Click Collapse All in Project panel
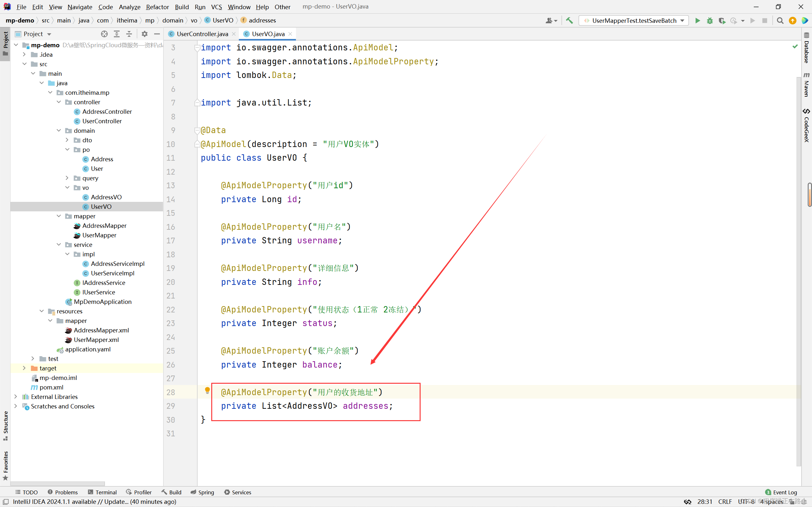 coord(129,34)
